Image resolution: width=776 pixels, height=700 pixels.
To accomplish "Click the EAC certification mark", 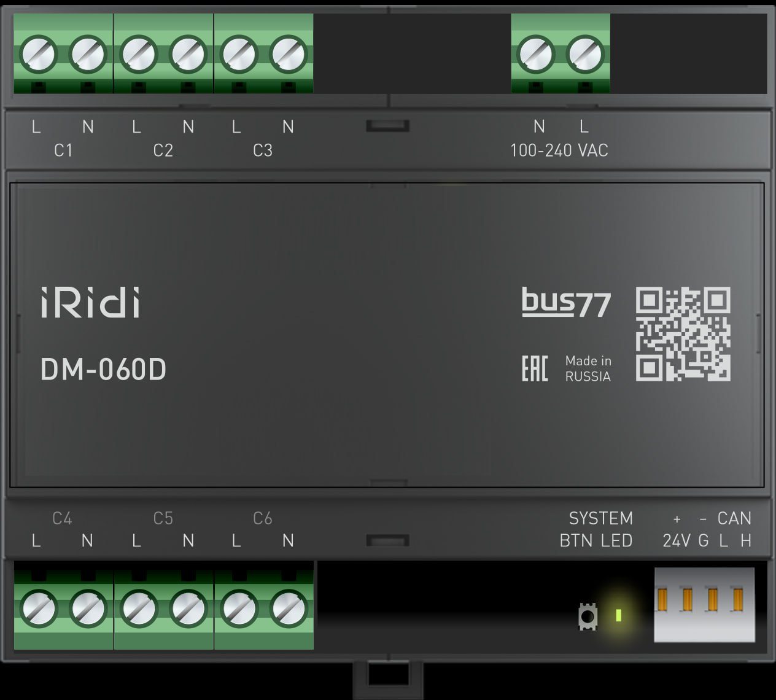I will tap(534, 368).
